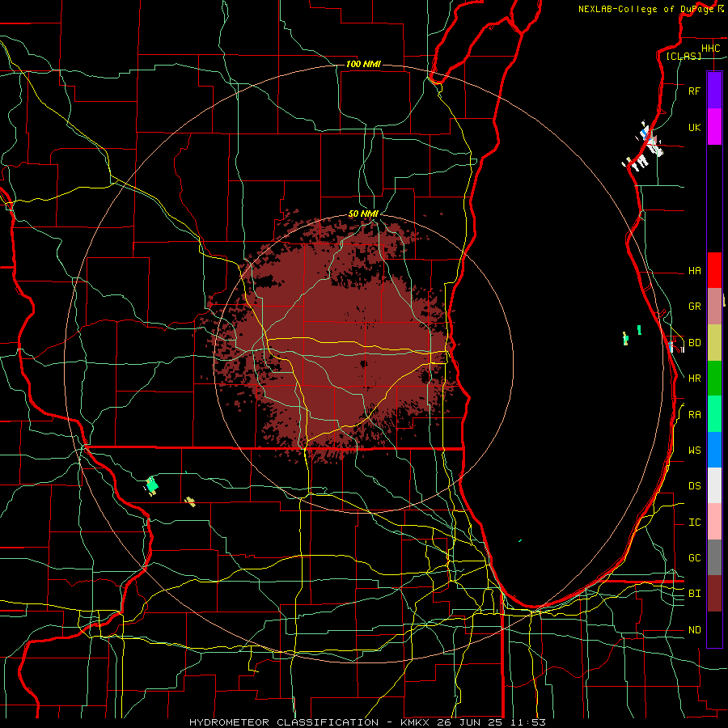Click the 'RF' legend label
Viewport: 728px width, 728px height.
(x=695, y=91)
